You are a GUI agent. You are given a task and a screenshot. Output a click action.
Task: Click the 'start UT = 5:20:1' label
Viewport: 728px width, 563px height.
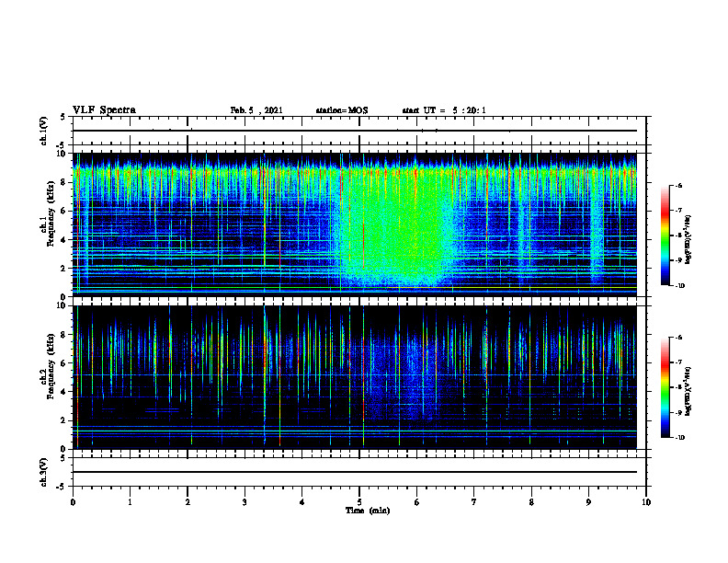coord(444,110)
